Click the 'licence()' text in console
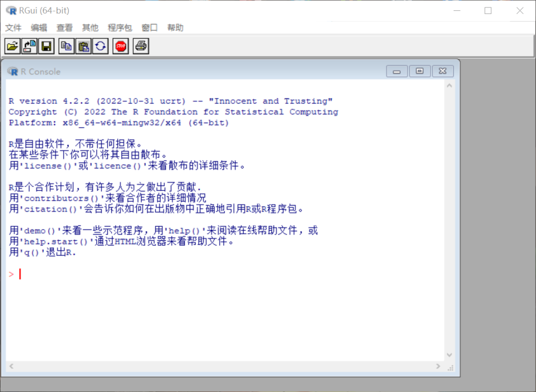This screenshot has height=392, width=536. pyautogui.click(x=117, y=166)
